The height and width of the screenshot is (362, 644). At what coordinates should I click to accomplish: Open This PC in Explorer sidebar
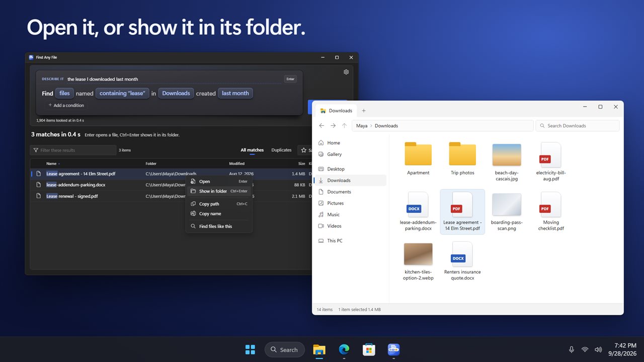[x=350, y=241]
